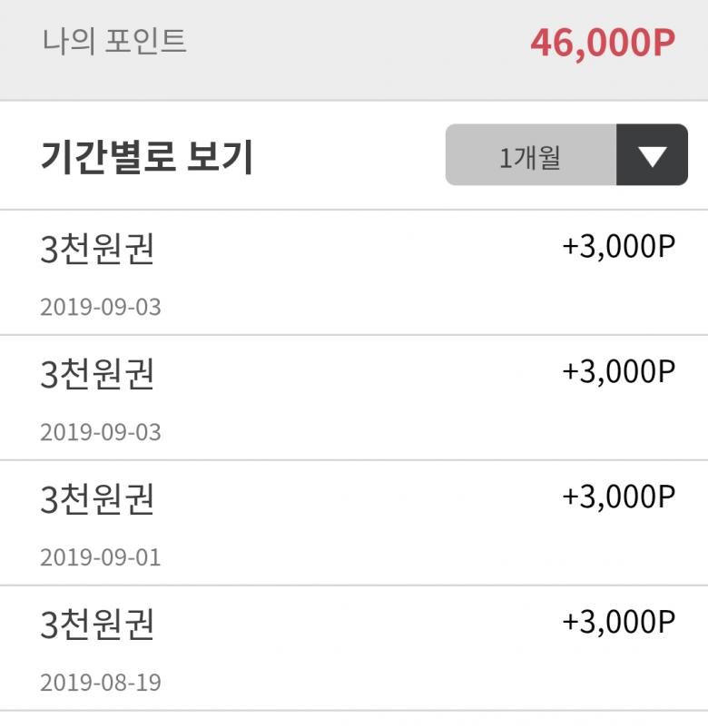Image resolution: width=708 pixels, height=728 pixels.
Task: Click the second 2019-09-03 date text
Action: (x=101, y=432)
